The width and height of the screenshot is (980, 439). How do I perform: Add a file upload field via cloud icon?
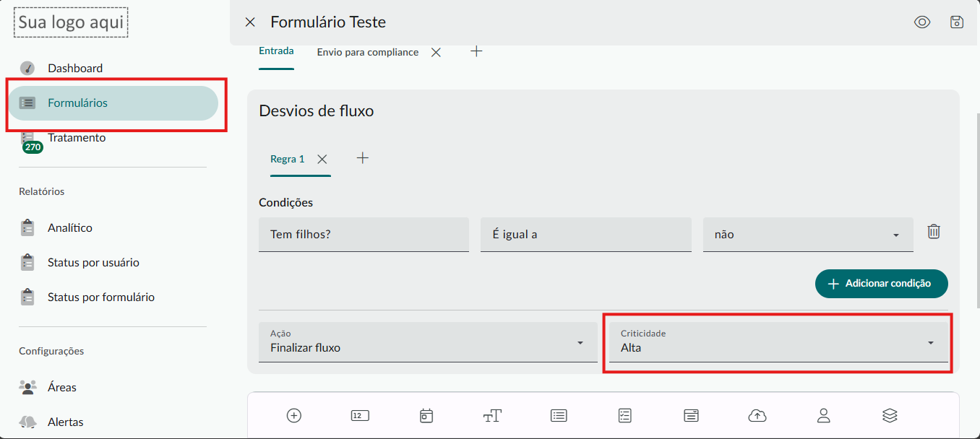tap(757, 415)
